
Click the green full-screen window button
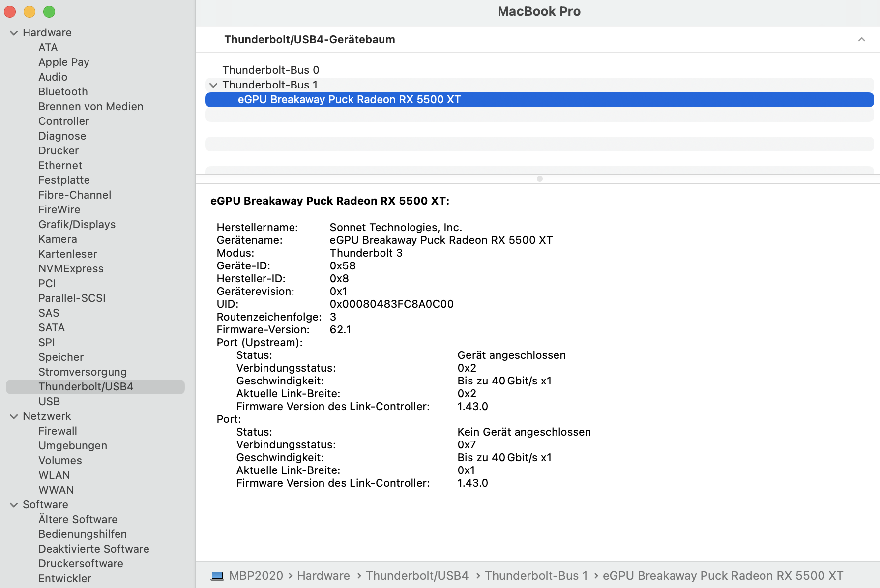point(49,11)
